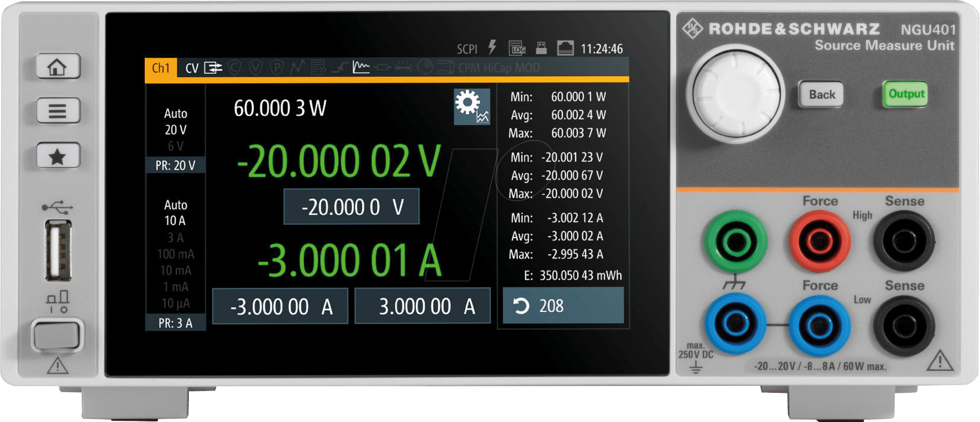Screen dimensions: 980x422
Task: Tap the LAN network port icon
Action: point(565,48)
